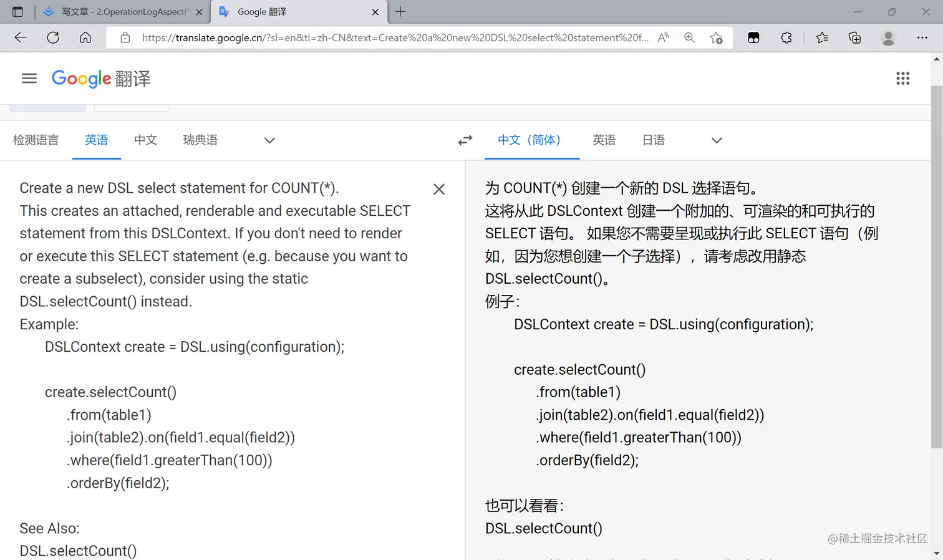Open the dark extension icon in toolbar

coord(754,37)
